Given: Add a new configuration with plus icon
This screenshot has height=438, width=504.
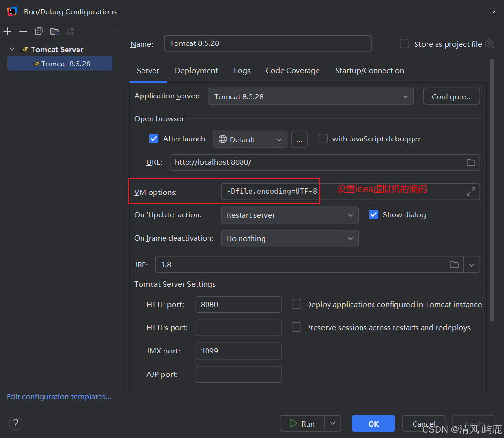Looking at the screenshot, I should (x=7, y=32).
